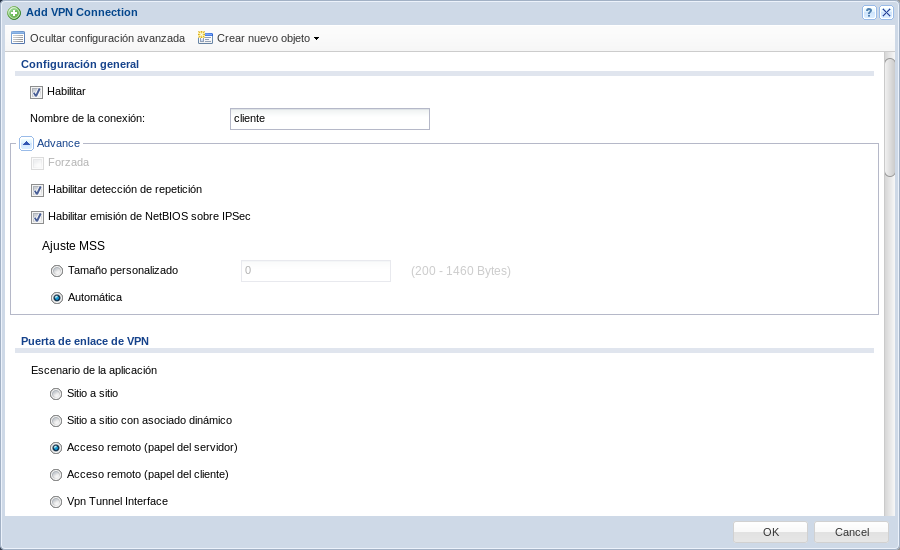
Task: Open help with the question mark icon
Action: [x=869, y=12]
